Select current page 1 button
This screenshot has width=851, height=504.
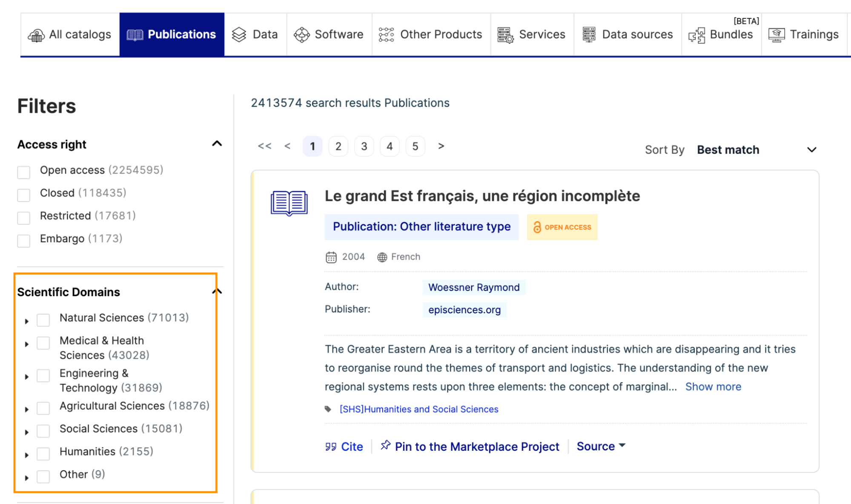[312, 146]
